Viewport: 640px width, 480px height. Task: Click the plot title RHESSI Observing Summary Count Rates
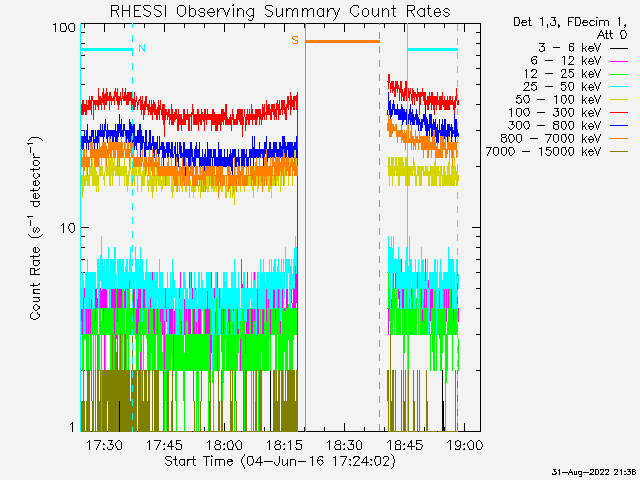[x=280, y=11]
